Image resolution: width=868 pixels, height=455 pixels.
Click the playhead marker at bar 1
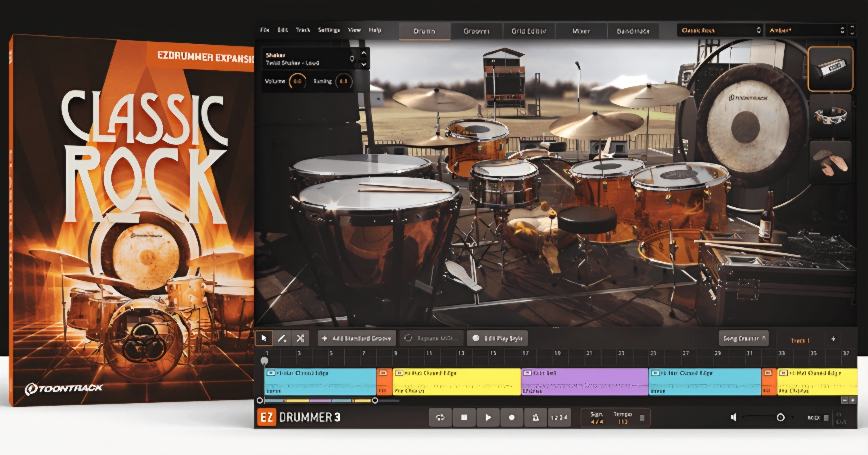[265, 361]
